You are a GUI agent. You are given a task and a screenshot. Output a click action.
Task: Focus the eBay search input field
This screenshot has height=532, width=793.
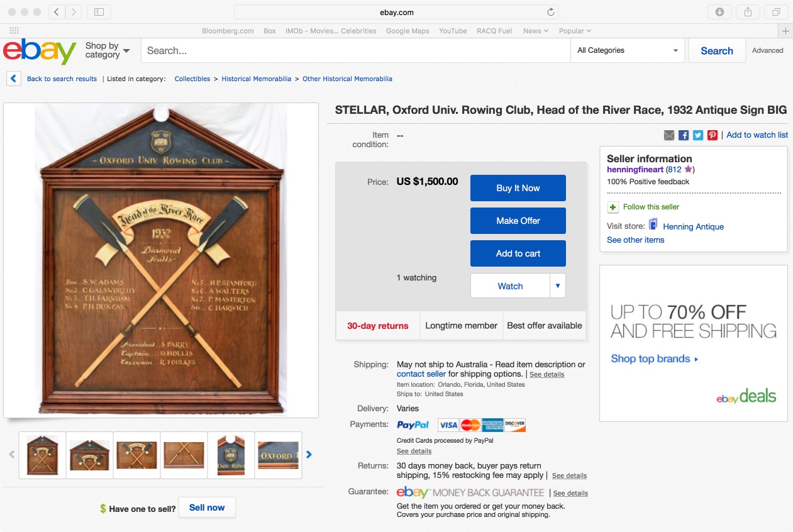[x=355, y=50]
